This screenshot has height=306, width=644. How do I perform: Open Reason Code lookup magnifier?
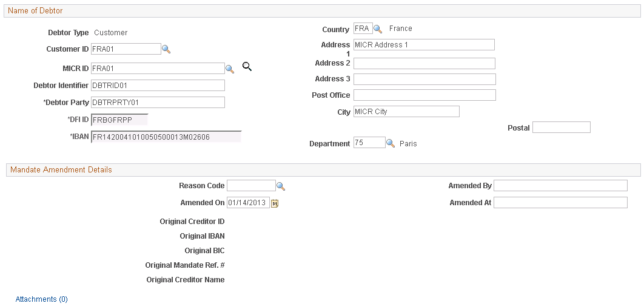coord(281,186)
